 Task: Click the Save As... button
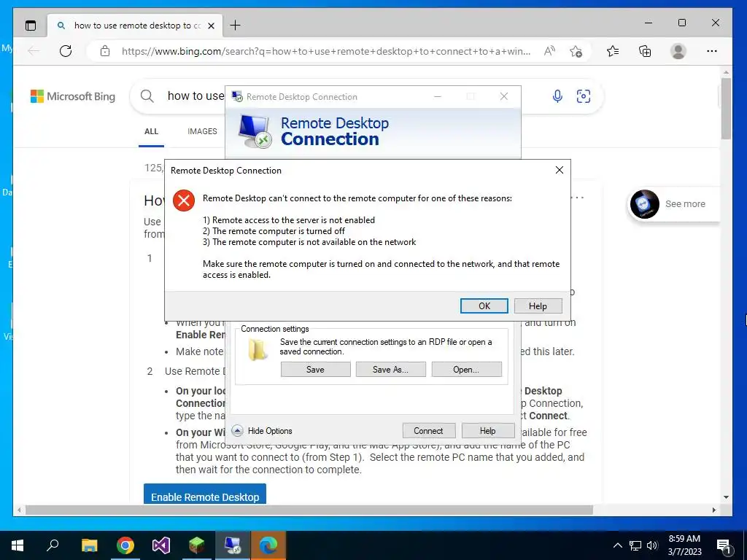pos(391,369)
